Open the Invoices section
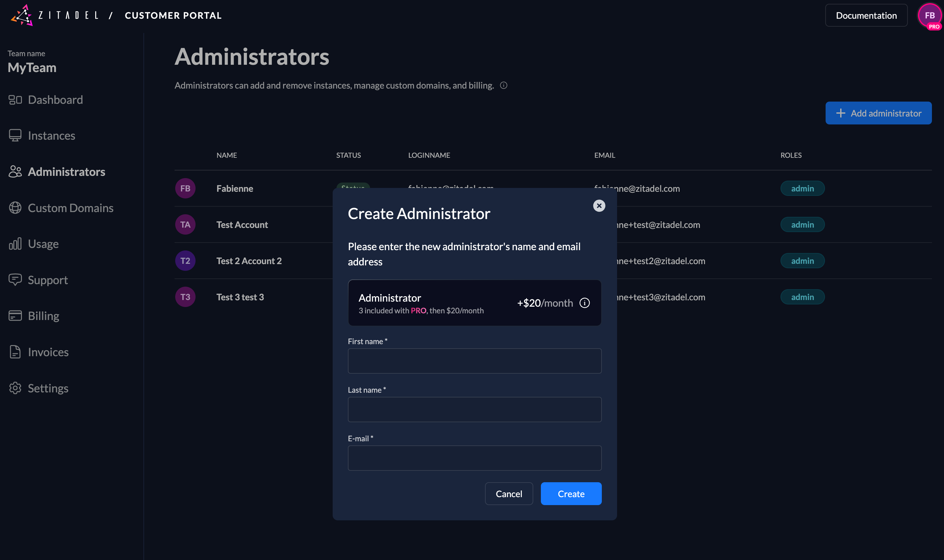944x560 pixels. (48, 352)
